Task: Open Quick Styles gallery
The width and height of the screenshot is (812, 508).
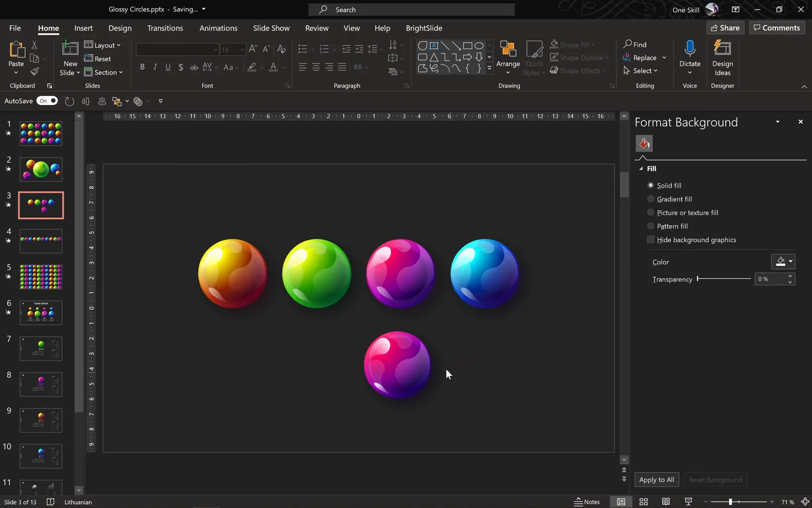Action: pos(534,57)
